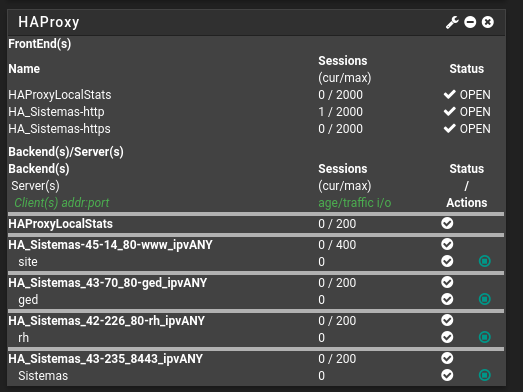
Task: Click server name Sistemas
Action: tap(43, 376)
